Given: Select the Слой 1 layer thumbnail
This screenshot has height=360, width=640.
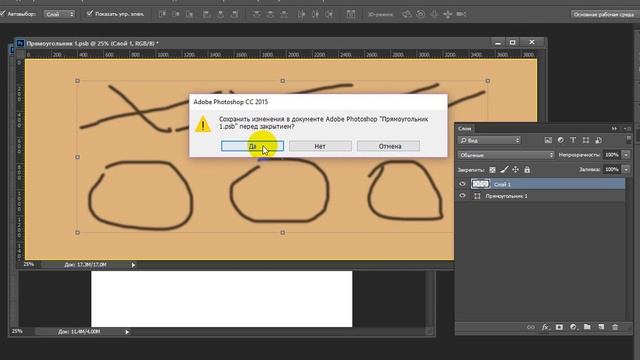Looking at the screenshot, I should (x=480, y=184).
